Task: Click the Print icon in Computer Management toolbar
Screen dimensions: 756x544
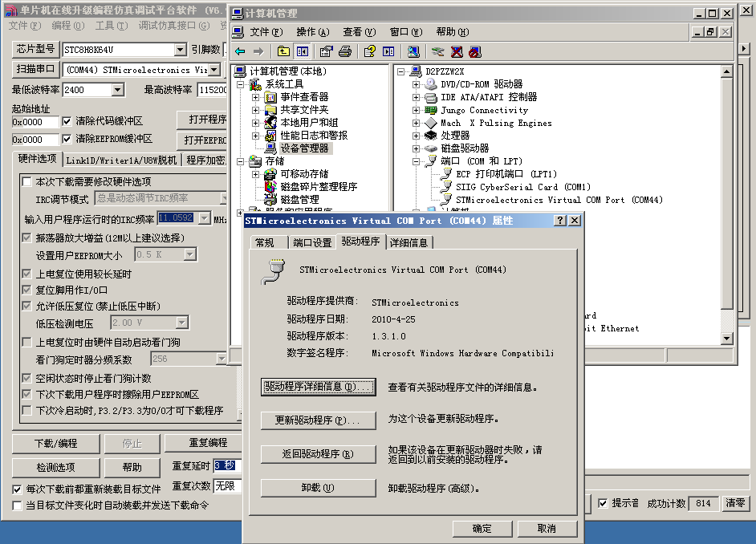Action: (345, 51)
